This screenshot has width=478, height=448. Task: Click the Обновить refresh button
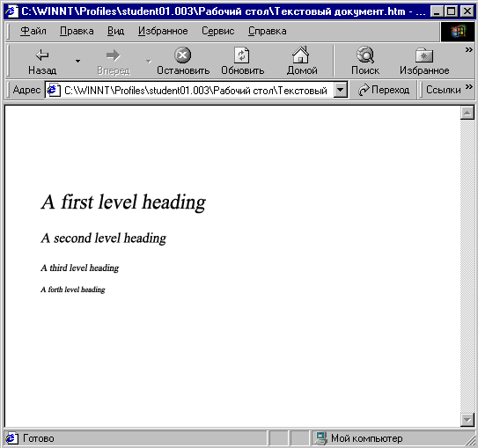pyautogui.click(x=242, y=61)
